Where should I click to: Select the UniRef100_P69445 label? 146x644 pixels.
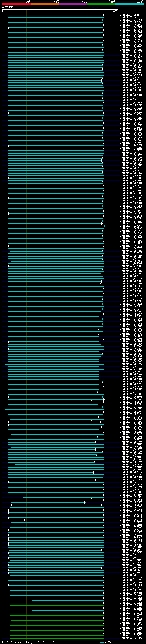(131, 538)
